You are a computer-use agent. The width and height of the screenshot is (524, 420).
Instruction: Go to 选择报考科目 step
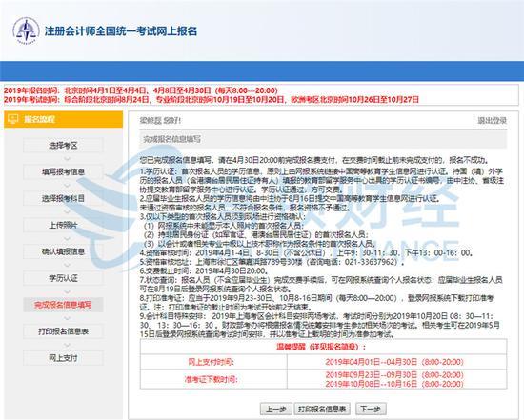point(63,198)
